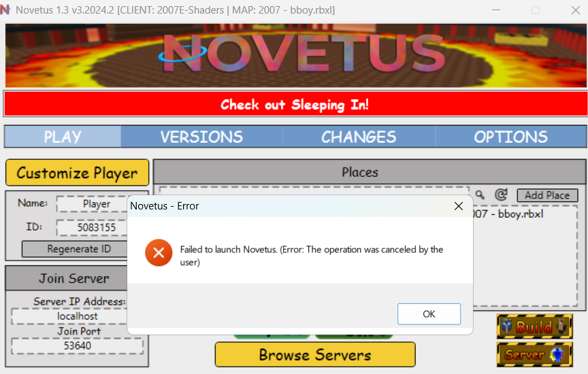
Task: Click the player ID field 5083155
Action: coord(93,228)
